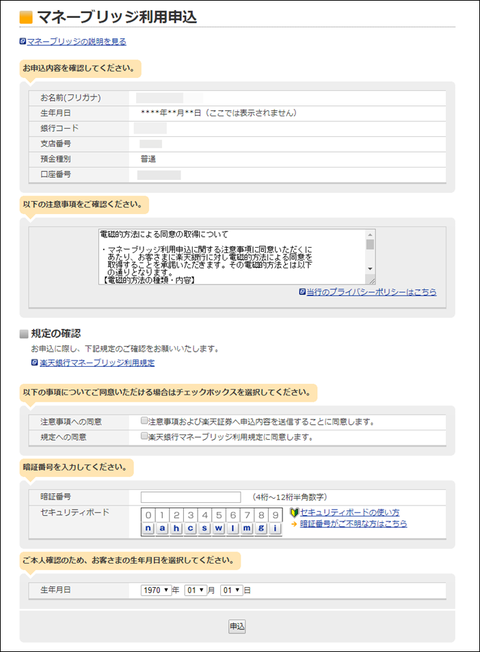The height and width of the screenshot is (652, 480).
Task: Click security board key 'c'
Action: [191, 528]
